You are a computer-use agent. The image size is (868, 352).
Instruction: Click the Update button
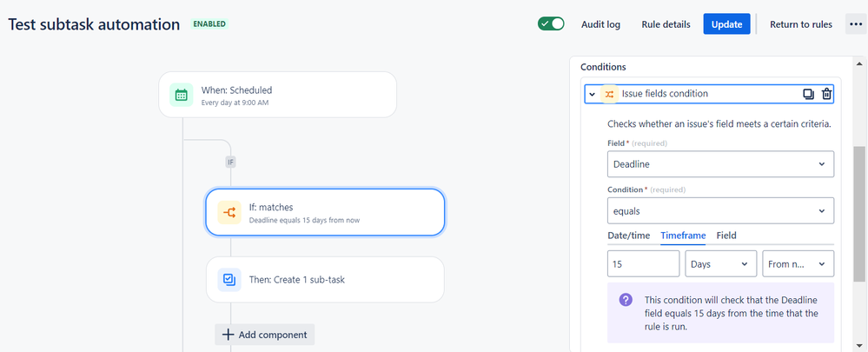[x=726, y=24]
